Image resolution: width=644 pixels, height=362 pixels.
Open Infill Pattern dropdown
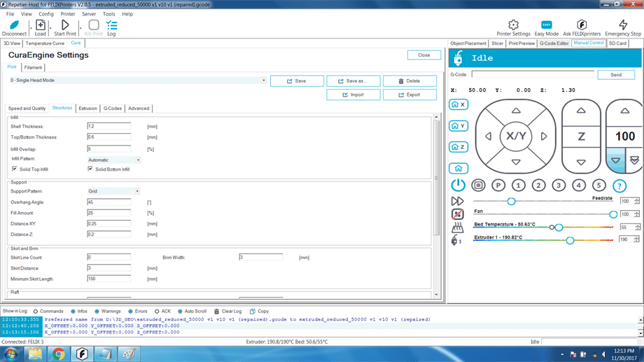pyautogui.click(x=138, y=160)
